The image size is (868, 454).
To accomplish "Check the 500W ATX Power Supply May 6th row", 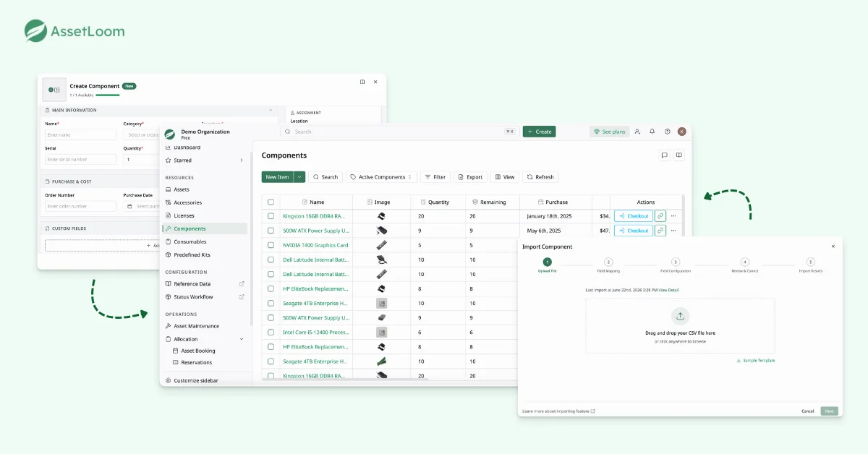I will point(271,231).
